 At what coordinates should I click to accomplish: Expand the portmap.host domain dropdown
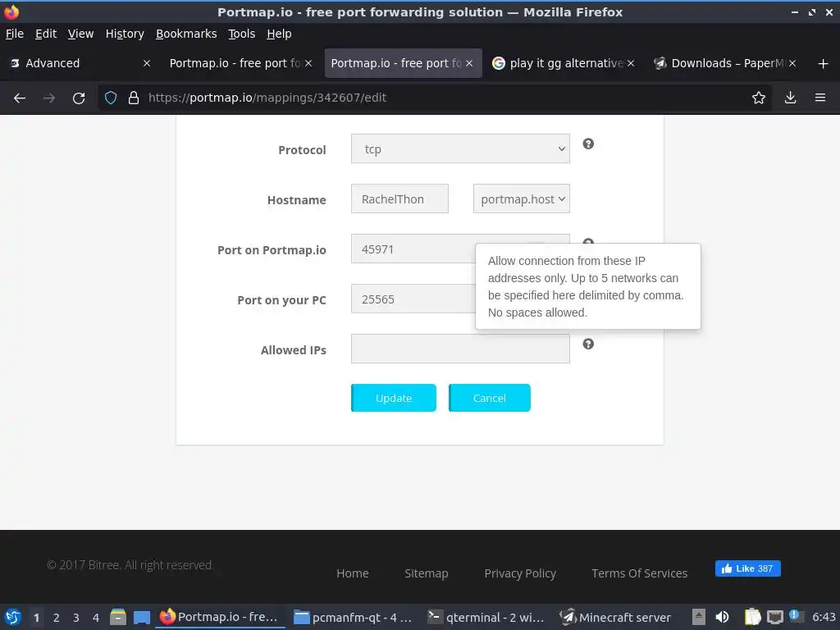[521, 199]
